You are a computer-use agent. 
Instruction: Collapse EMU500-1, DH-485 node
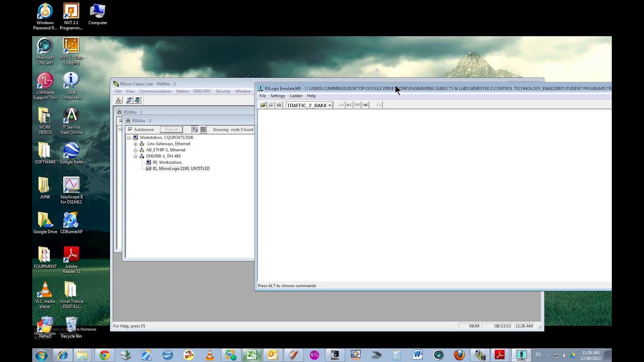pos(135,156)
